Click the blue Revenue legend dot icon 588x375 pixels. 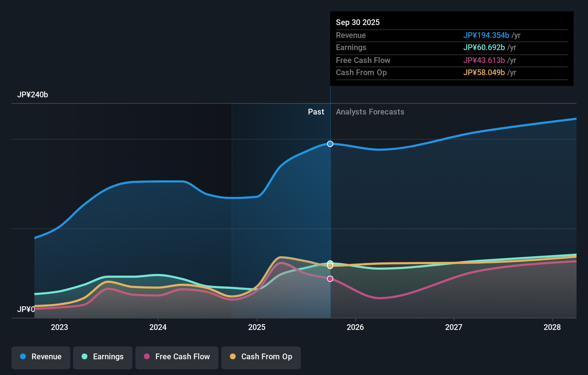click(23, 357)
